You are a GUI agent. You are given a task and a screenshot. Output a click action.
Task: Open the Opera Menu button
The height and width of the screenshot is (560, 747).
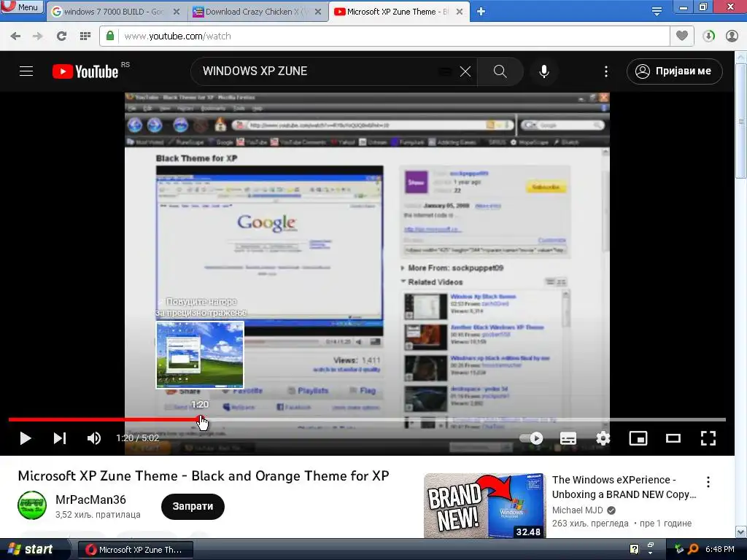pos(21,7)
